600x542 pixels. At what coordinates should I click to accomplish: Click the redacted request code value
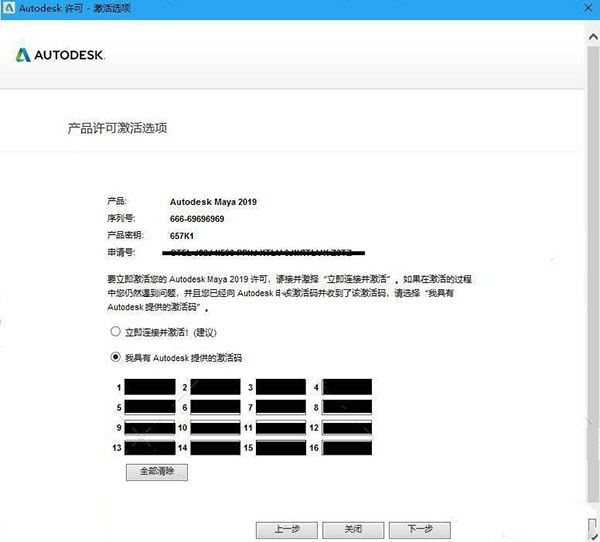click(263, 253)
